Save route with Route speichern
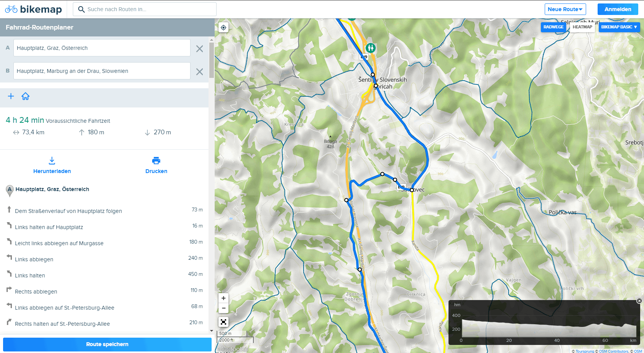The width and height of the screenshot is (644, 353). (107, 344)
